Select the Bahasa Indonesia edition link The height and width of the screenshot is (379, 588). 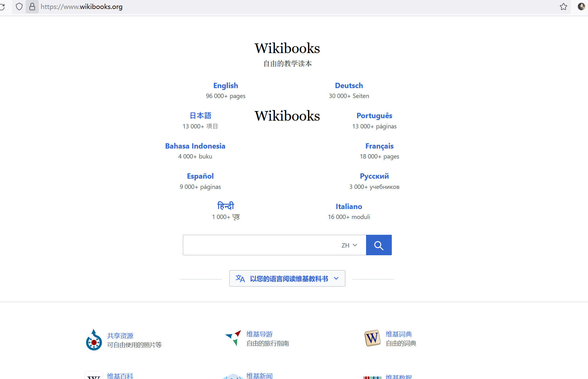point(195,146)
